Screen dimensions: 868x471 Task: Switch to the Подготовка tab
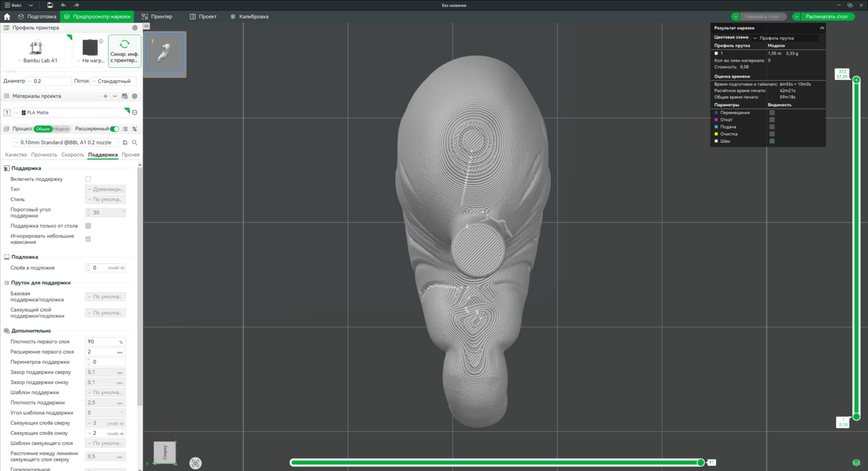(x=37, y=17)
